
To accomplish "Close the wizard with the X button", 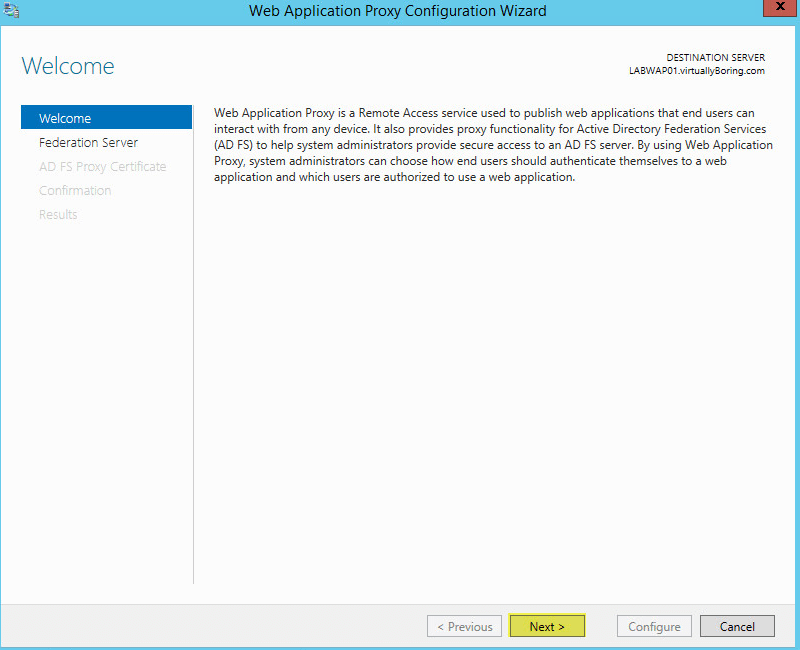I will pos(780,8).
